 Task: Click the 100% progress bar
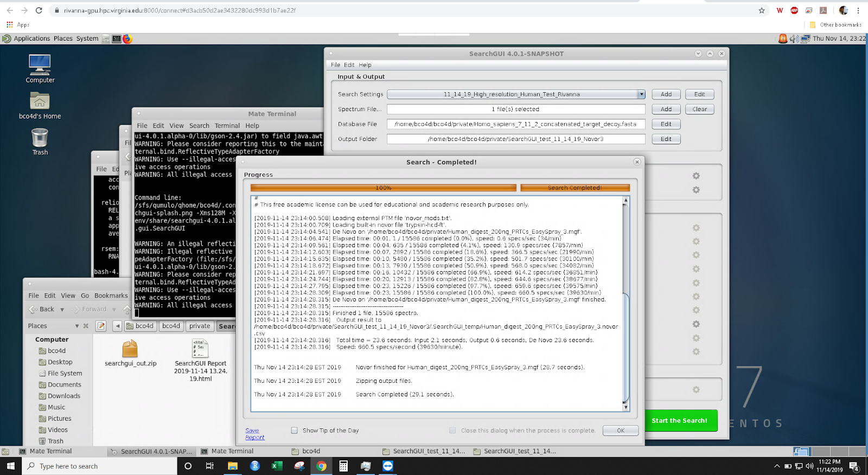point(383,188)
